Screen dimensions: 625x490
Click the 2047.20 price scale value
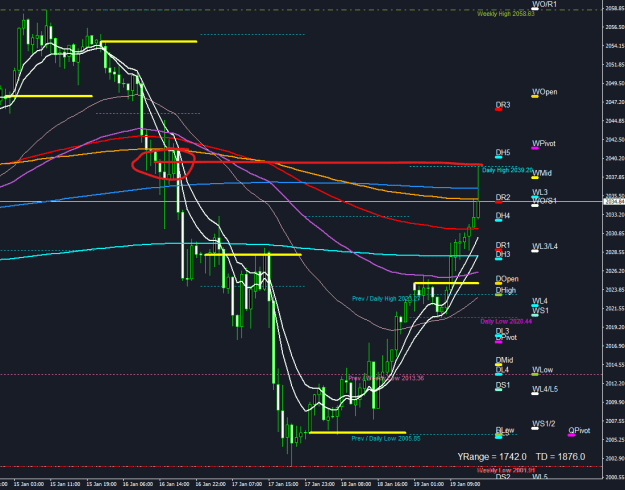(615, 102)
